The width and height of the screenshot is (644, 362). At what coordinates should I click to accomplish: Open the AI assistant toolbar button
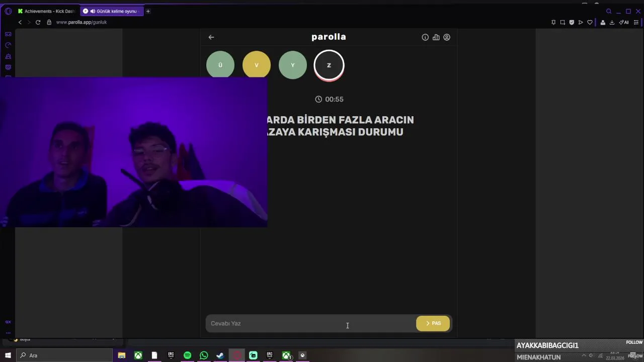(x=624, y=22)
